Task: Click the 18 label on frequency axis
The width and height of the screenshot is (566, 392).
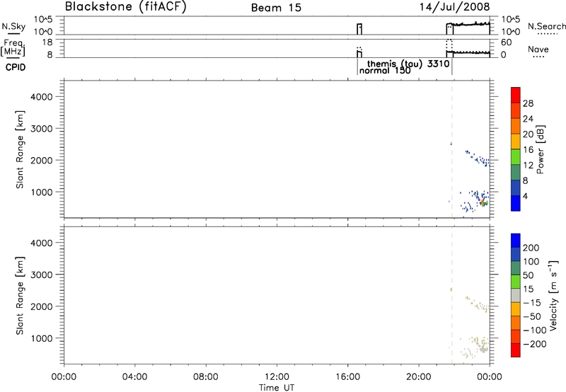Action: click(x=47, y=42)
